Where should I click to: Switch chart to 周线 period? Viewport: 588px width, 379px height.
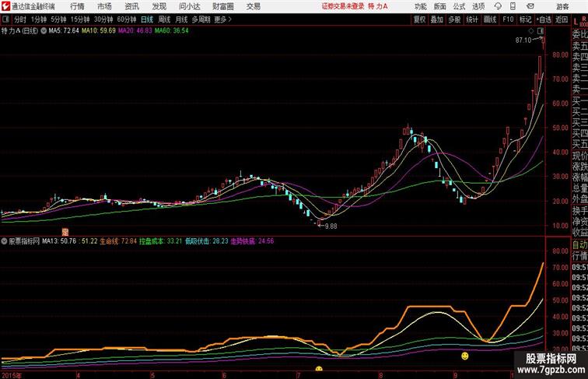click(164, 19)
